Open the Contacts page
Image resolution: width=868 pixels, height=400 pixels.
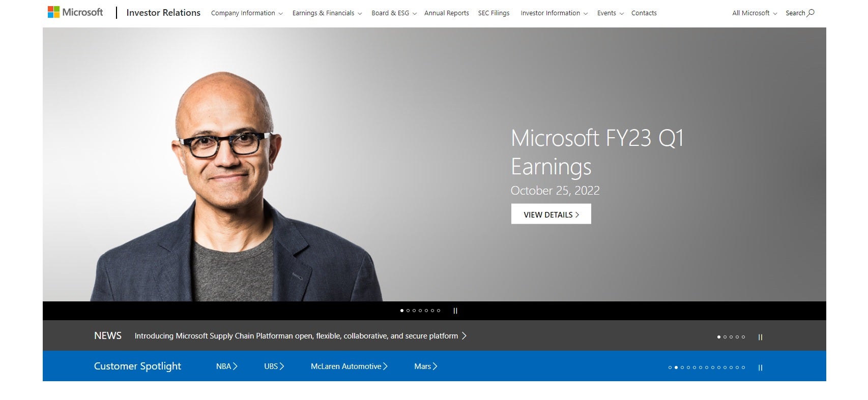pos(644,13)
